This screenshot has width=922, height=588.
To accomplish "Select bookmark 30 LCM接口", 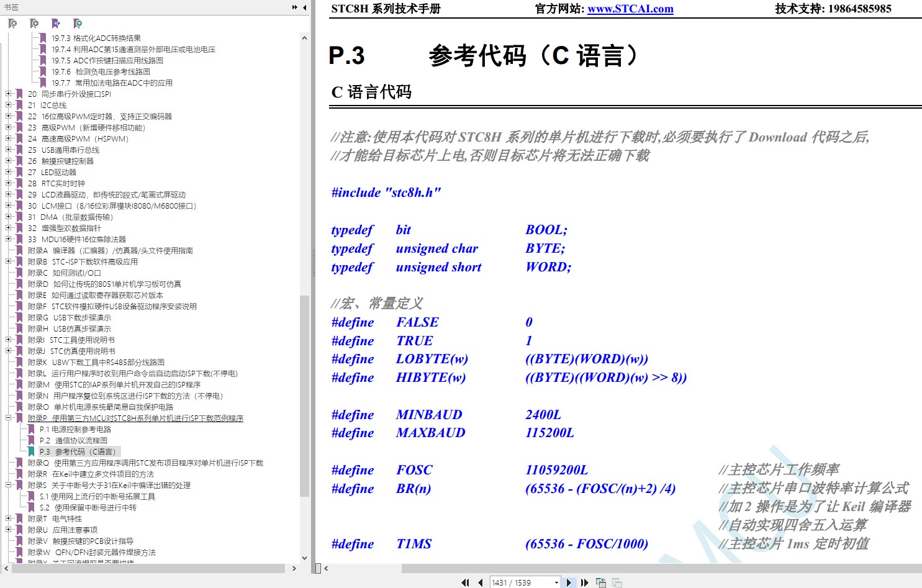I will (x=112, y=206).
